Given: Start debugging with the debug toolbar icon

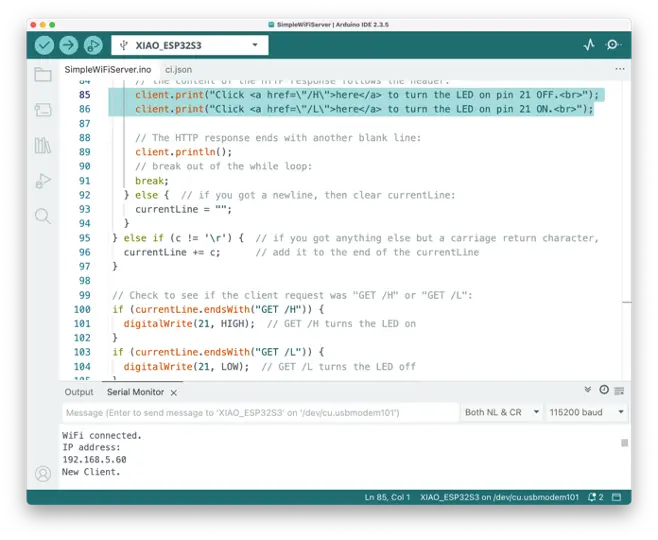Looking at the screenshot, I should 93,45.
